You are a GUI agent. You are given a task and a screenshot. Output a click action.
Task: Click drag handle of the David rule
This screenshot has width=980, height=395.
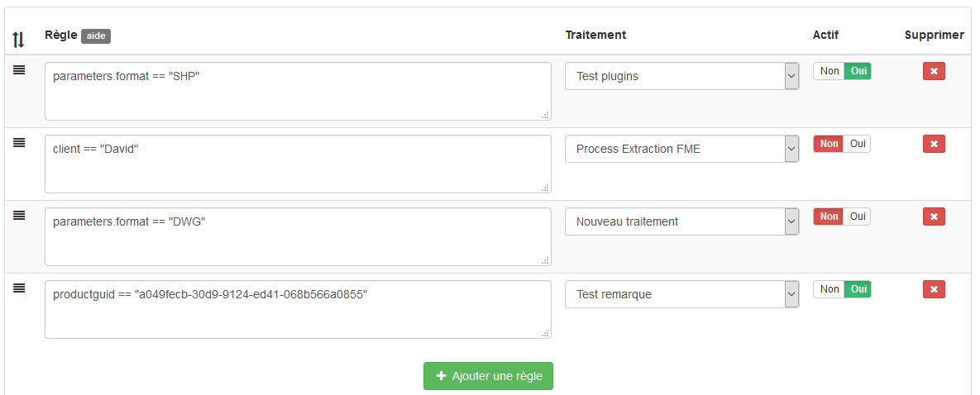tap(19, 143)
